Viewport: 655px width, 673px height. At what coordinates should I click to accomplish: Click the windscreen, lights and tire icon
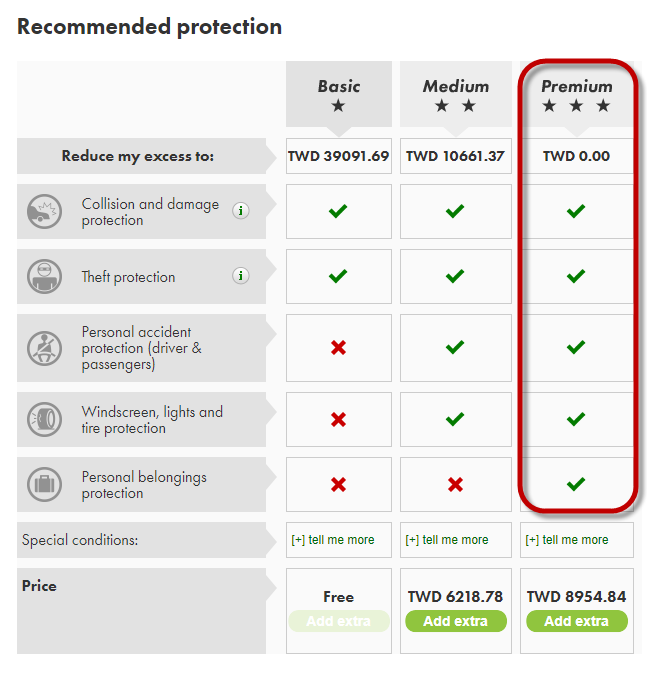tap(44, 419)
